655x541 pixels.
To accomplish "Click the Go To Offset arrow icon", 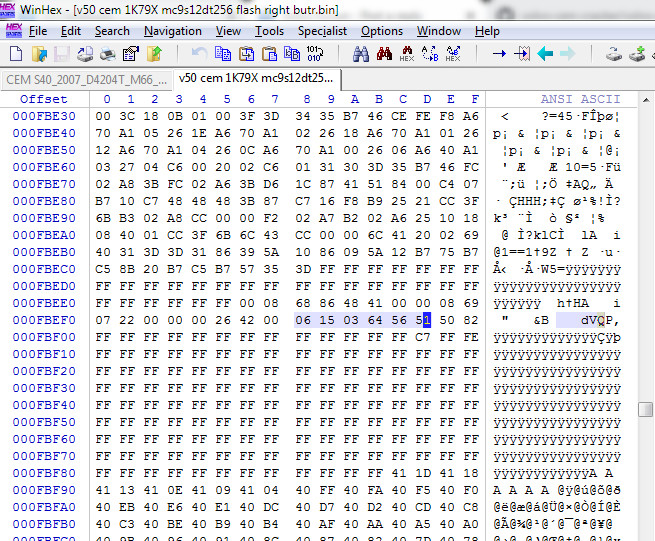I will (x=498, y=54).
